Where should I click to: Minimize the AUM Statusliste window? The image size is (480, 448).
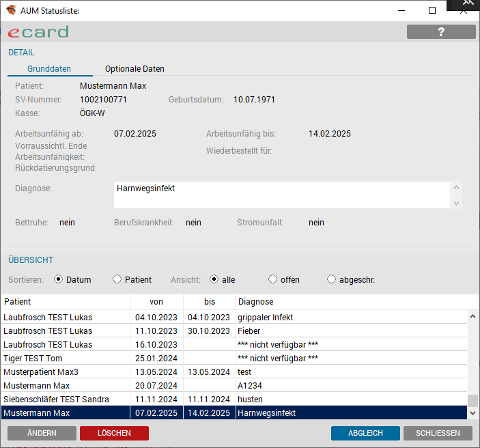(x=401, y=10)
